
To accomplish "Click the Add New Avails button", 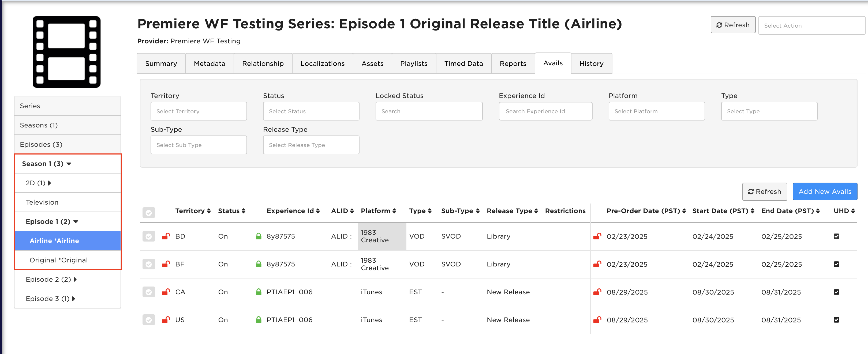I will pos(825,191).
